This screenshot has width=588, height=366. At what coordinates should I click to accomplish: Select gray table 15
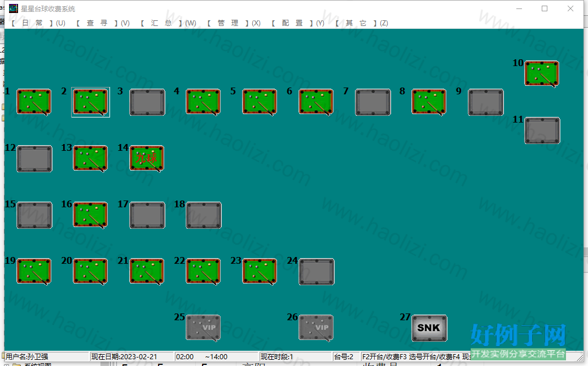[x=34, y=215]
